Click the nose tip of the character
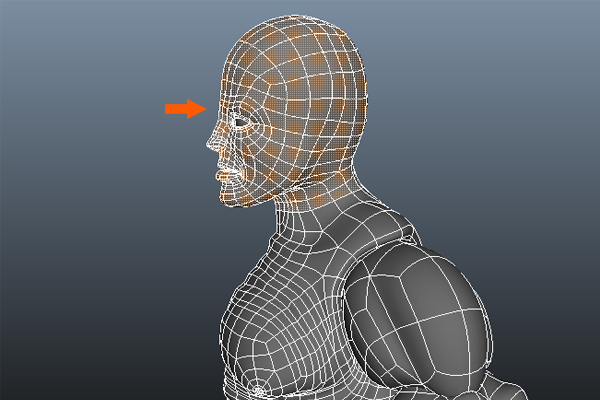 coord(210,144)
